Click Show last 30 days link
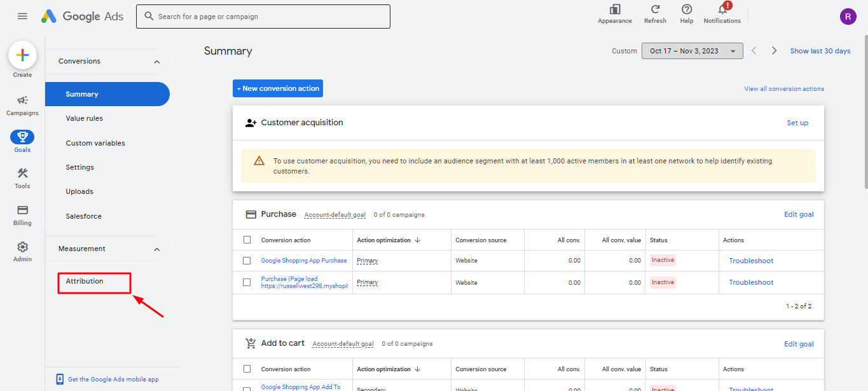Image resolution: width=868 pixels, height=391 pixels. (x=820, y=51)
